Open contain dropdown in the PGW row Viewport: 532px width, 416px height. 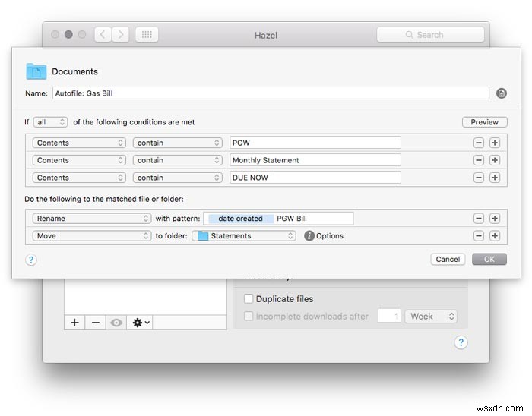point(177,143)
